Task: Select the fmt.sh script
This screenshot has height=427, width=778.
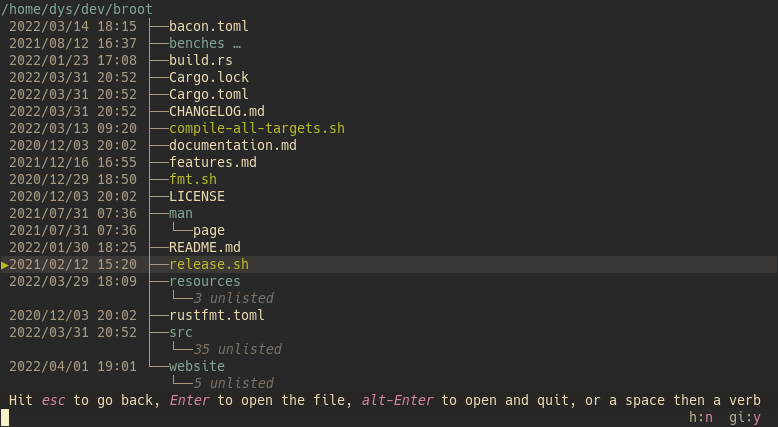Action: pos(193,179)
